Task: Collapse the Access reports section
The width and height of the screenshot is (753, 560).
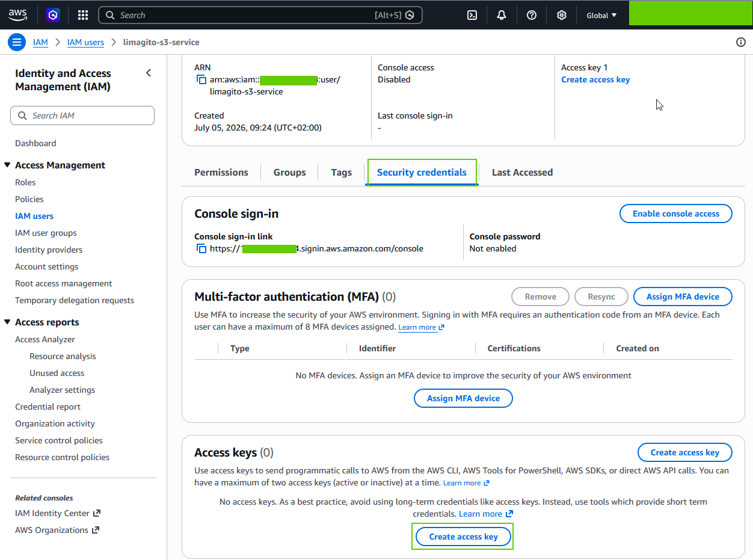Action: [7, 322]
